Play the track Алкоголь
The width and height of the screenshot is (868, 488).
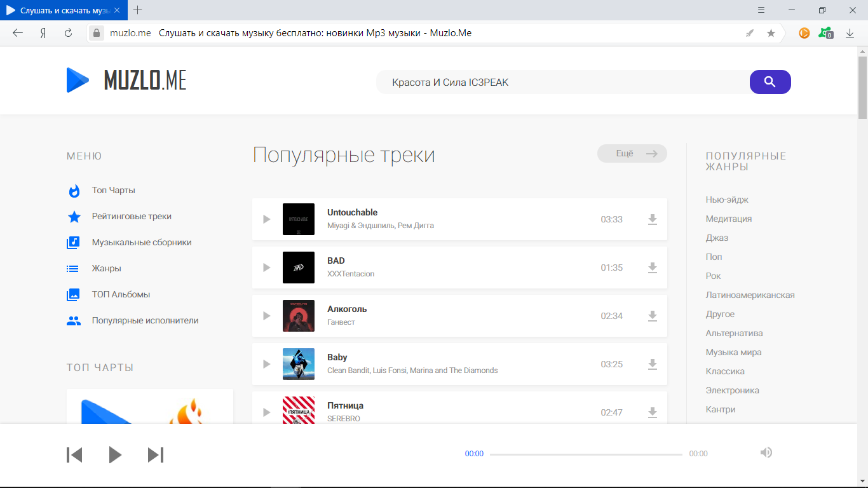point(267,316)
